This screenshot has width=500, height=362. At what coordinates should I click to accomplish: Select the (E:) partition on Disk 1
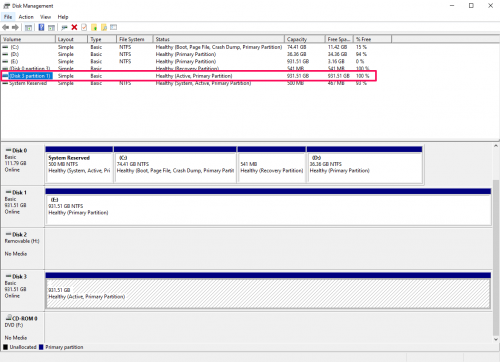click(x=268, y=207)
